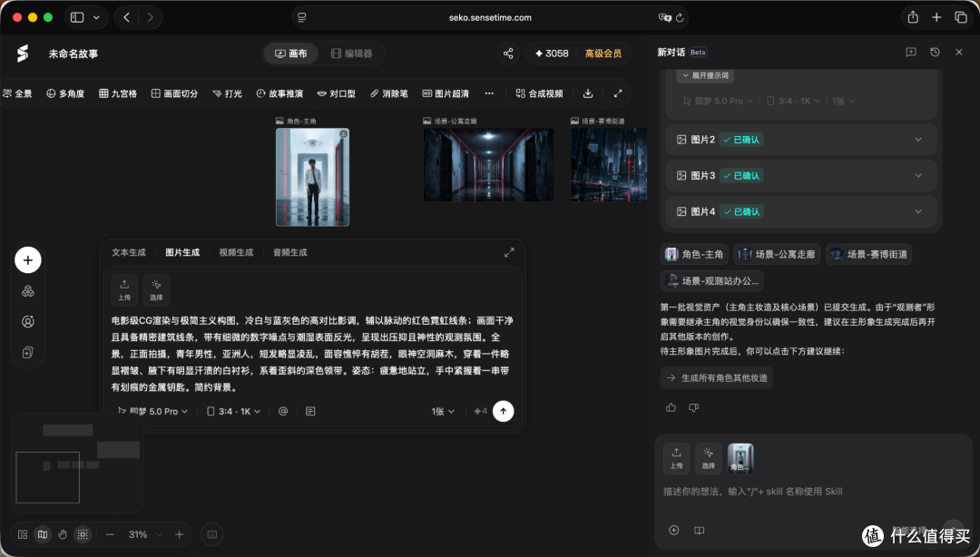
Task: Toggle the minimap icon in bottom bar
Action: point(43,534)
